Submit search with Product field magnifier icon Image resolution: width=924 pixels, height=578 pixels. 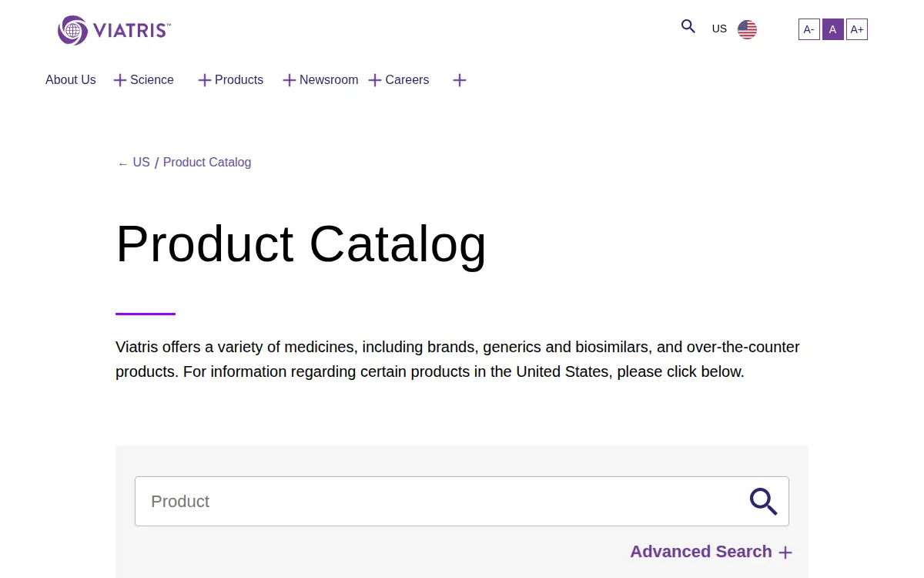pyautogui.click(x=764, y=502)
